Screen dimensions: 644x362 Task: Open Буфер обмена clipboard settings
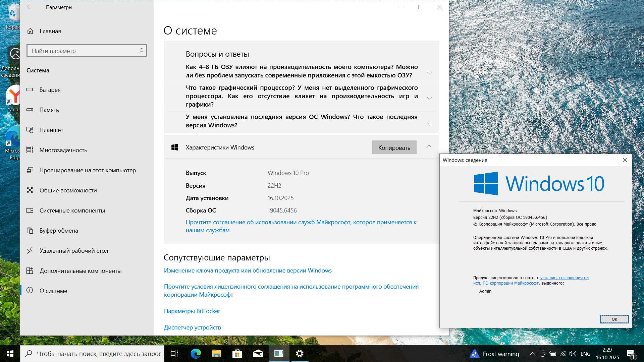59,231
